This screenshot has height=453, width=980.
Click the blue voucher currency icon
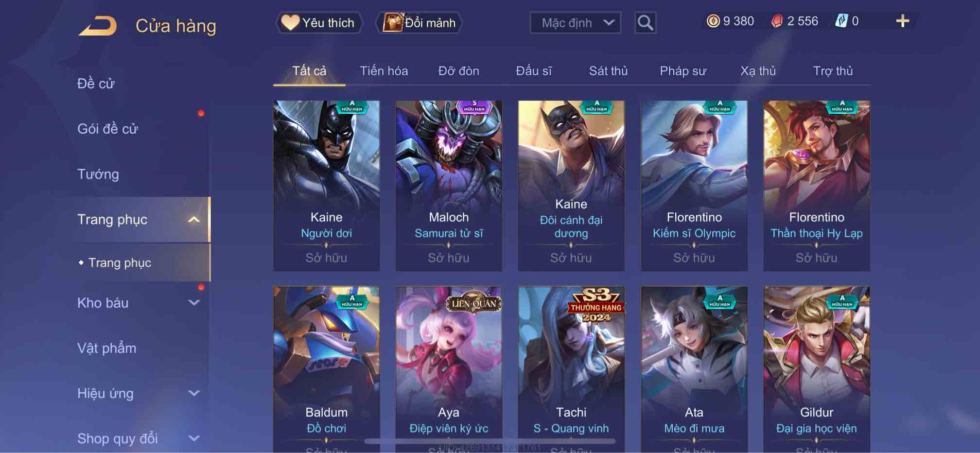tap(841, 21)
